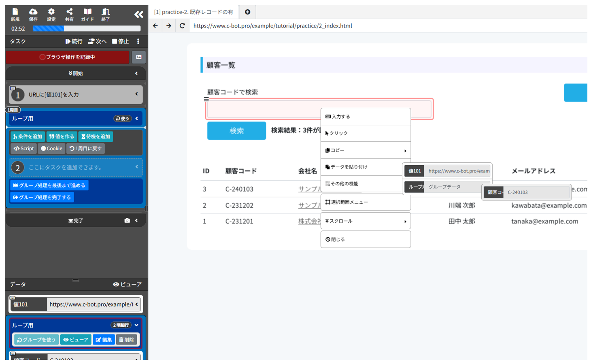Image resolution: width=593 pixels, height=364 pixels.
Task: Click the camera icon in 完了 row
Action: pyautogui.click(x=127, y=221)
